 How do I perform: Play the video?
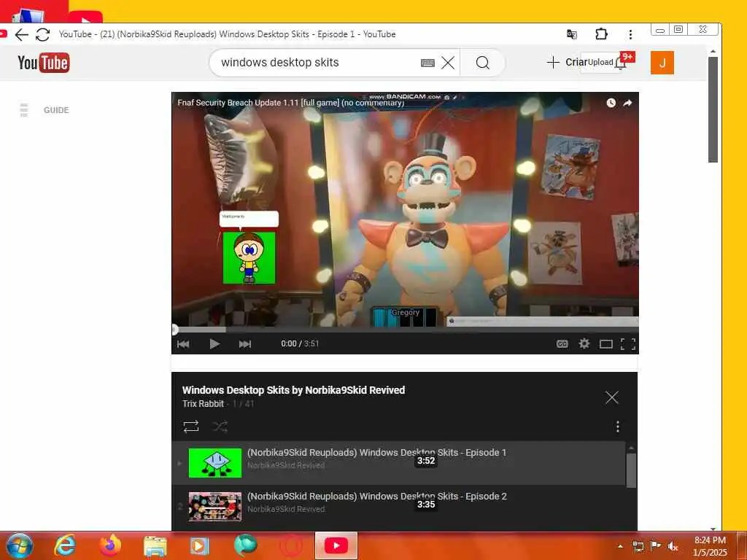(214, 344)
